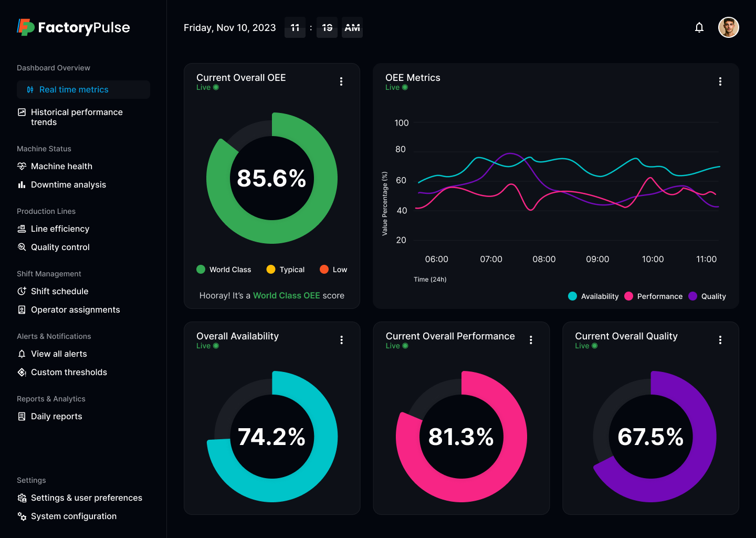Open Downtime analysis via its bar chart icon
756x538 pixels.
coord(22,184)
